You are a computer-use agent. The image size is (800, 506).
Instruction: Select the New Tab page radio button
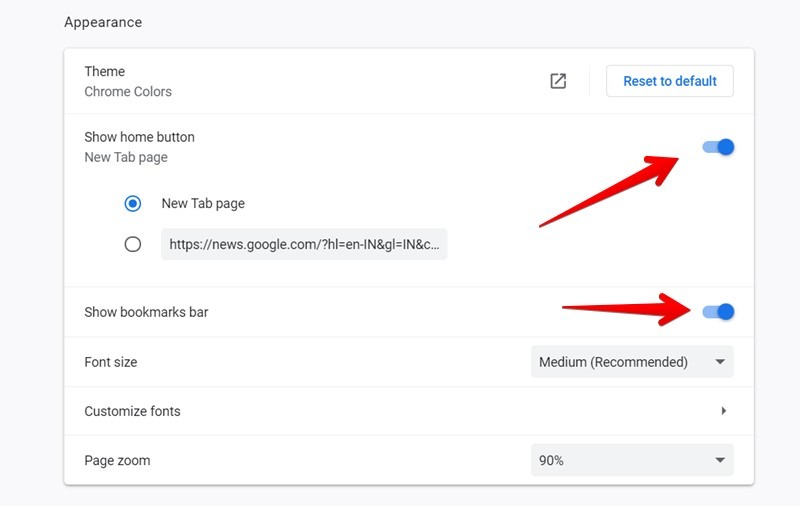[x=133, y=204]
